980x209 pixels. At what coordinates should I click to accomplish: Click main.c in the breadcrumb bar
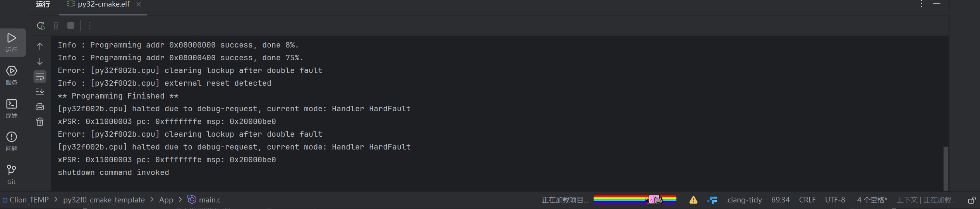coord(209,200)
